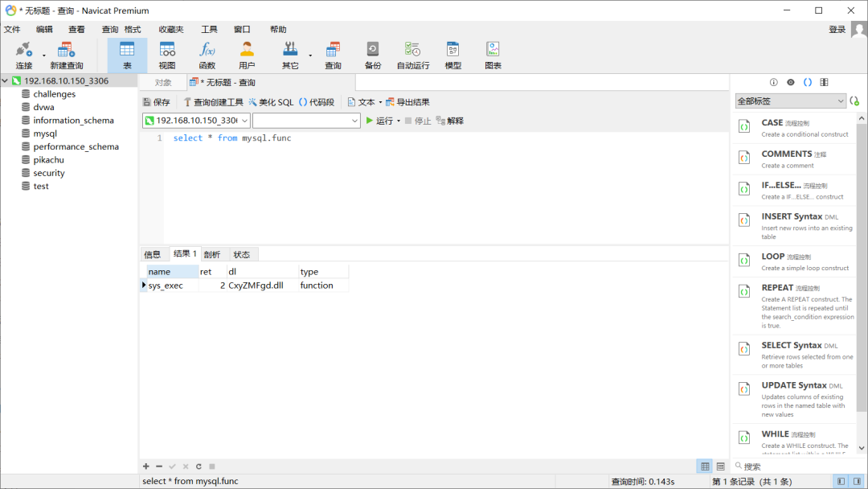The width and height of the screenshot is (868, 489).
Task: Select the dvwa database
Action: point(43,107)
